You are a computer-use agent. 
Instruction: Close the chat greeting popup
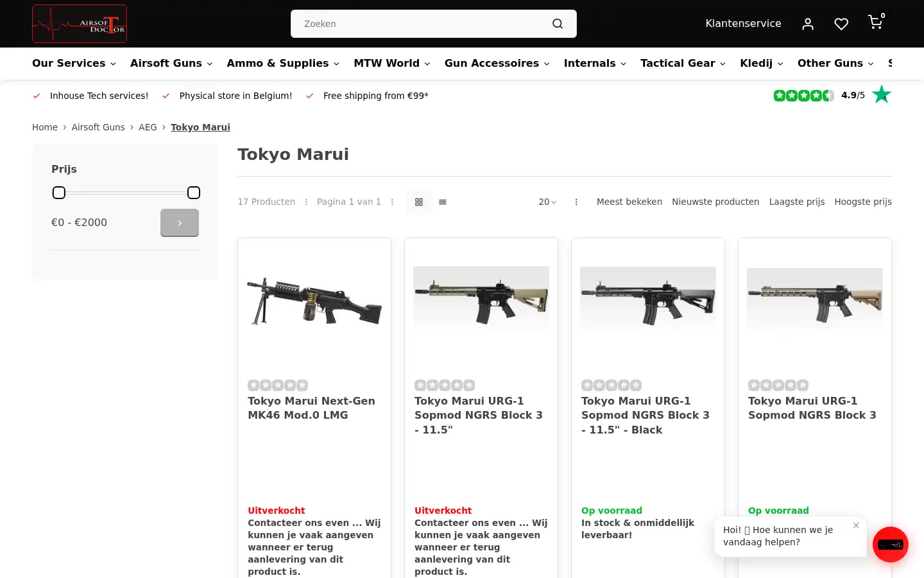click(856, 525)
